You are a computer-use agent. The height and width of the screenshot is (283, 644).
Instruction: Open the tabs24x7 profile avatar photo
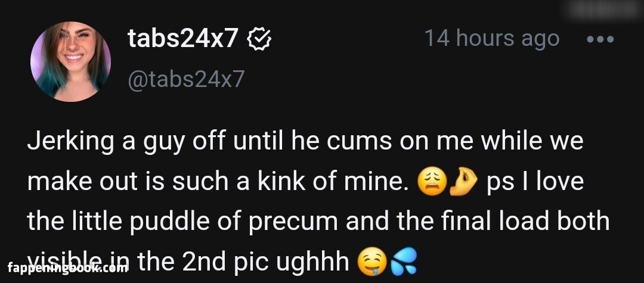point(70,61)
